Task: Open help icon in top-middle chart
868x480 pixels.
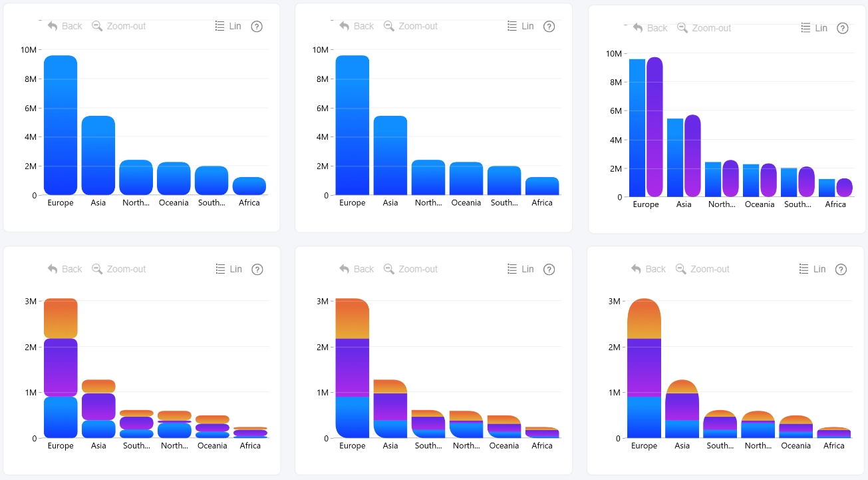Action: [x=549, y=27]
